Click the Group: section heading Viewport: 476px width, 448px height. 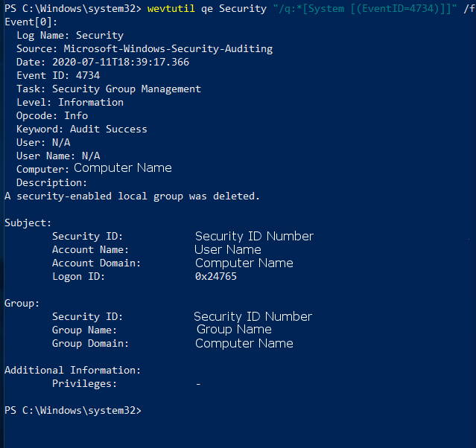(22, 304)
